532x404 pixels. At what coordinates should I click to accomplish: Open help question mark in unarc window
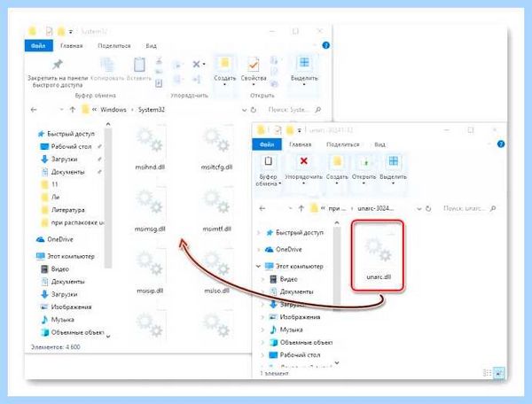[501, 144]
